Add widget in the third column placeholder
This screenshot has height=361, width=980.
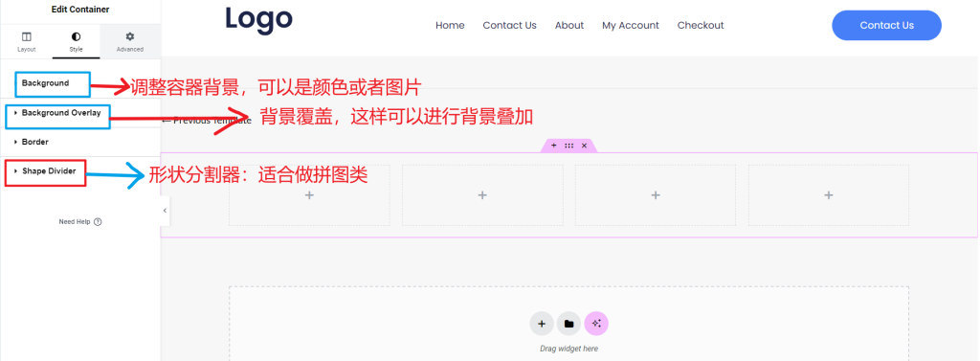point(655,195)
